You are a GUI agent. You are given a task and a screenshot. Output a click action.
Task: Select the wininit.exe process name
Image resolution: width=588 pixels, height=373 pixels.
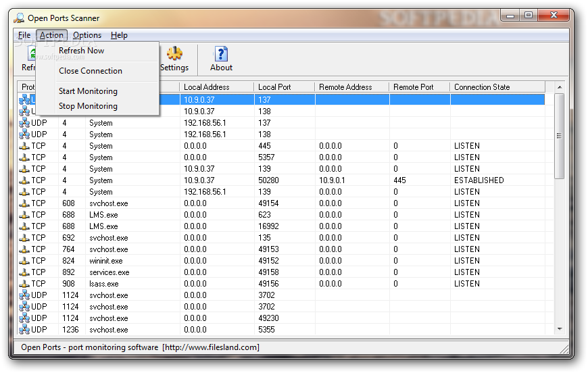(x=105, y=261)
